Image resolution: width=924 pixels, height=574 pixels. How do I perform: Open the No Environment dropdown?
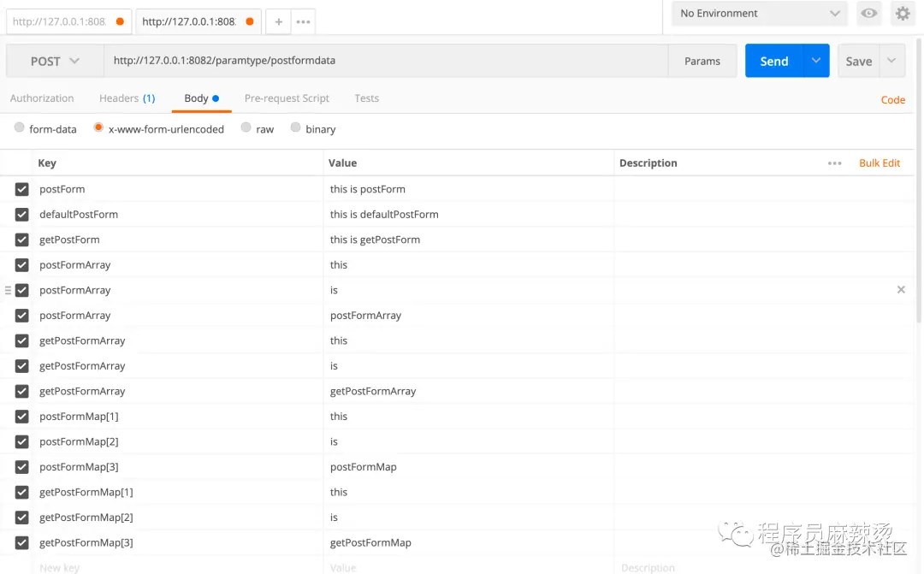(x=759, y=13)
